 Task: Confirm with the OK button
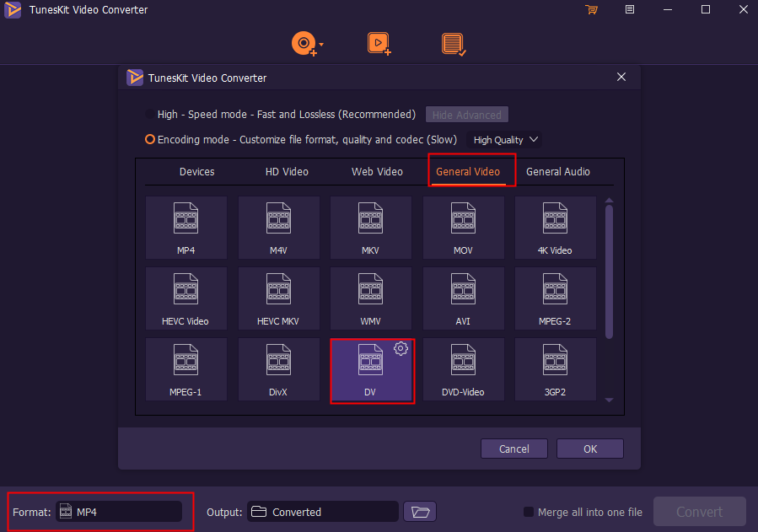tap(589, 449)
